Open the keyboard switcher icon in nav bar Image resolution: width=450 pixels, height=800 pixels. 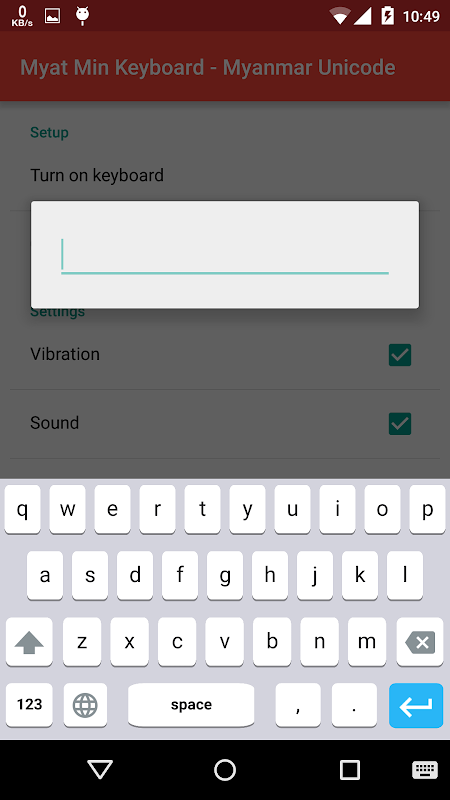(x=425, y=769)
